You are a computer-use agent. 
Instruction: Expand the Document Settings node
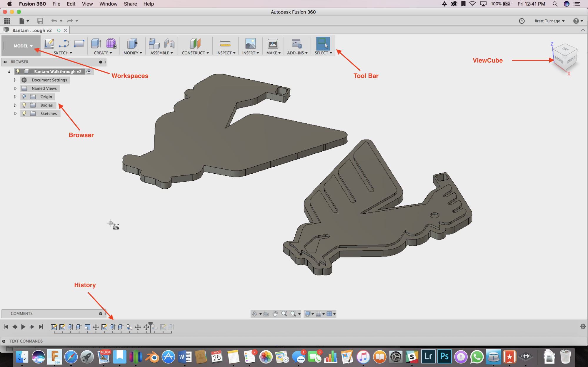15,80
